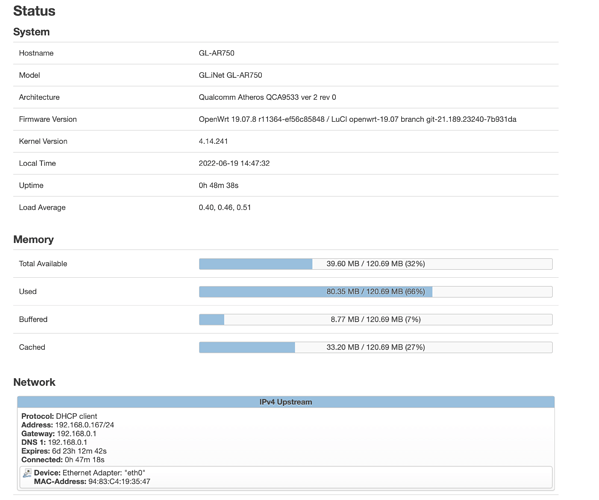Click the Used memory label
The width and height of the screenshot is (599, 500).
[28, 291]
